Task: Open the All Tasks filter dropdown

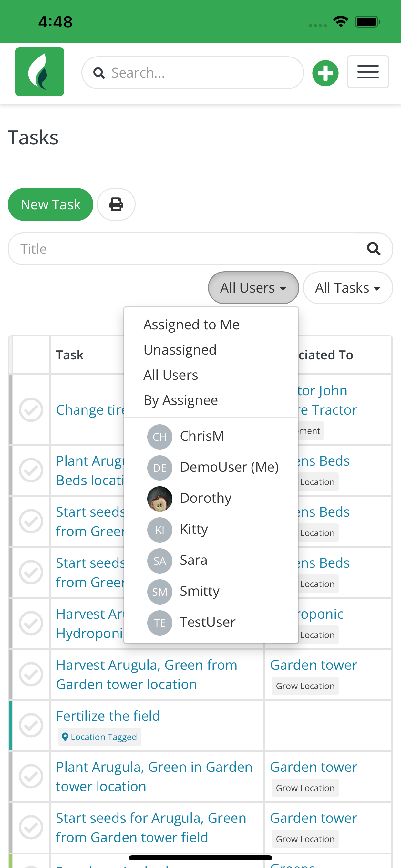Action: (348, 288)
